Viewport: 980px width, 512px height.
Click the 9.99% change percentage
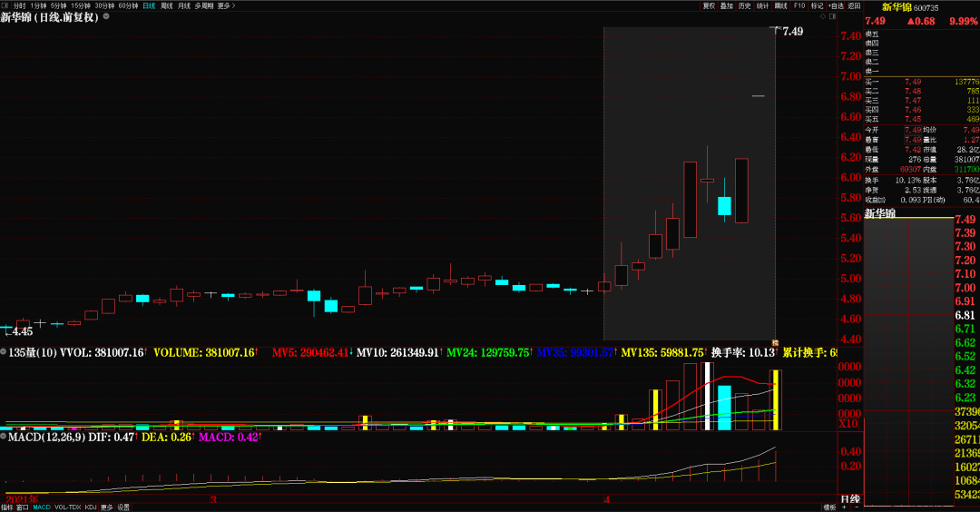pos(963,21)
